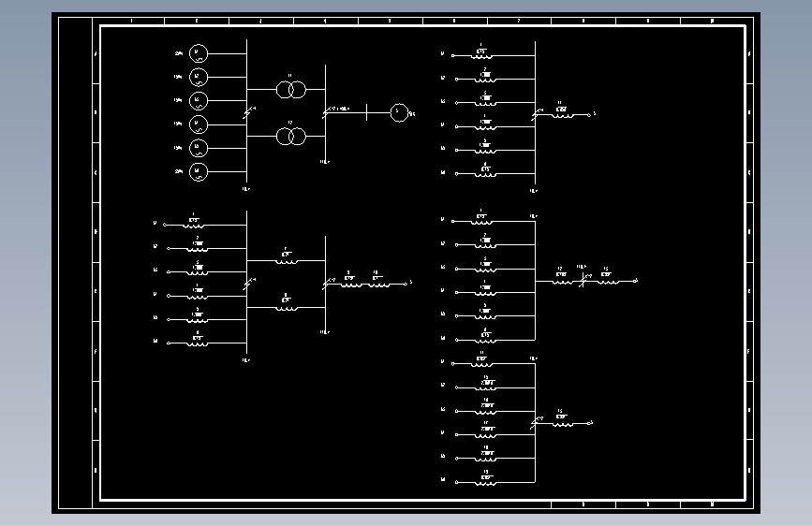Click the fault marker on the transformer high-side busbar

[328, 112]
